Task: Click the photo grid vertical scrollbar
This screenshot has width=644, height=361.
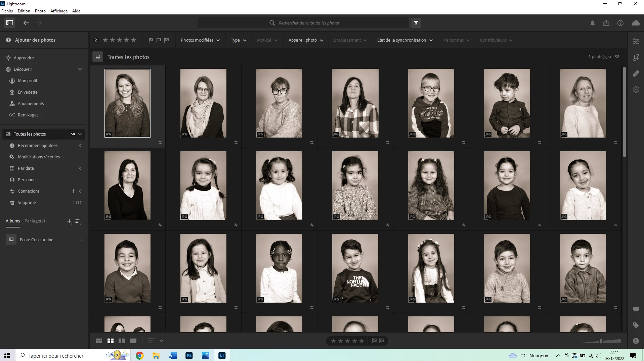Action: pyautogui.click(x=624, y=112)
